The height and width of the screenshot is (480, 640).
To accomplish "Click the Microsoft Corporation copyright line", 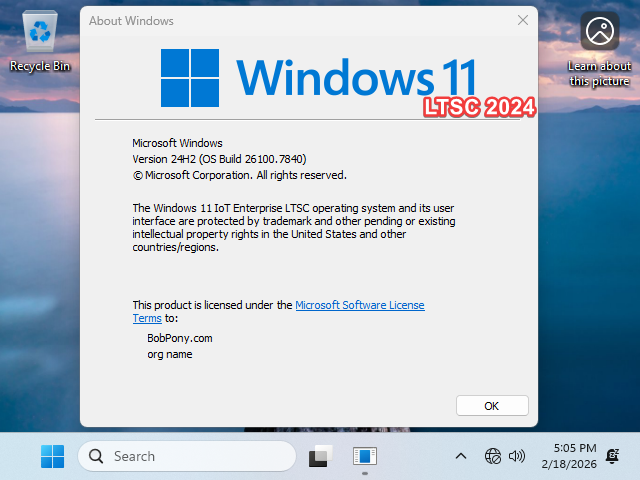I will 240,176.
